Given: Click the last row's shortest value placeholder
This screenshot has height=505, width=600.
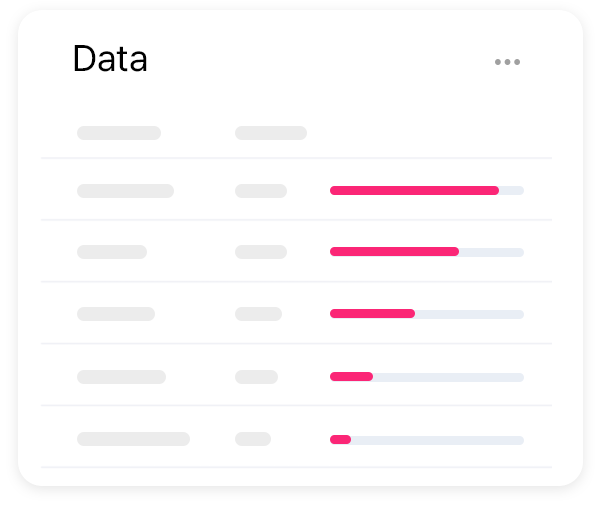Looking at the screenshot, I should pos(253,439).
